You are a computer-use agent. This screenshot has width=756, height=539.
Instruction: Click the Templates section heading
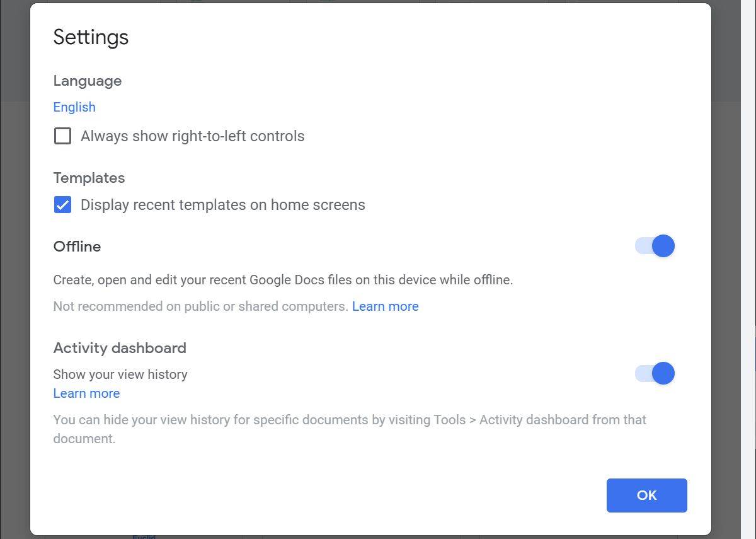[89, 178]
